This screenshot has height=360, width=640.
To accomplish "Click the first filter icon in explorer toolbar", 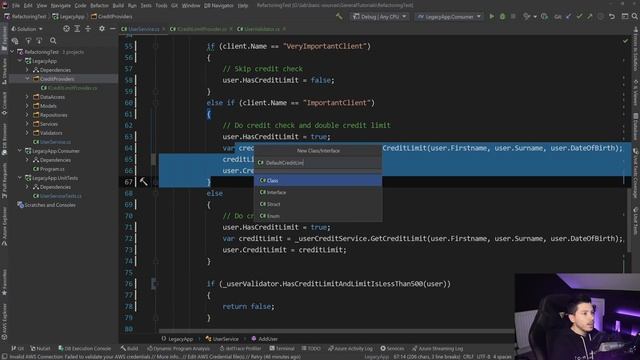I will [28, 41].
